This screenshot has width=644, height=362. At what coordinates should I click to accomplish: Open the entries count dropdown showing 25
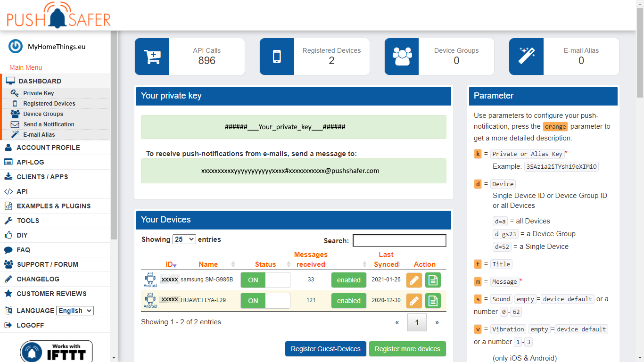click(184, 239)
